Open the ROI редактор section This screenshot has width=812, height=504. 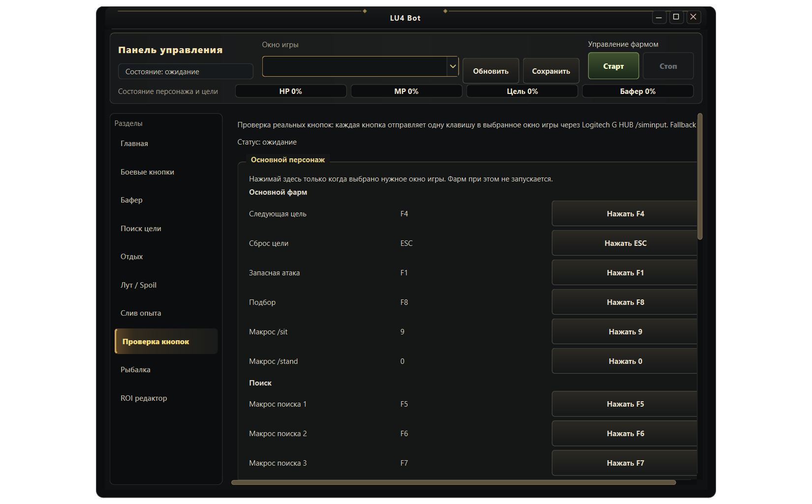pos(166,398)
